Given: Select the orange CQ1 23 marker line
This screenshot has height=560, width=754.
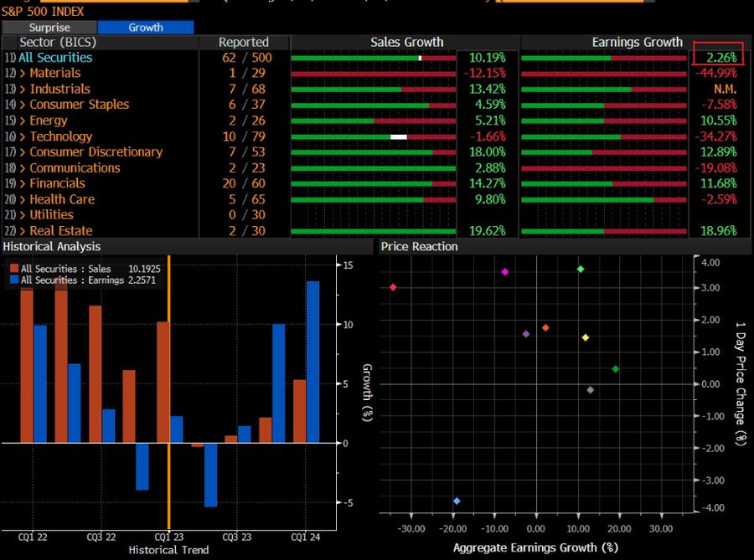Looking at the screenshot, I should 168,392.
